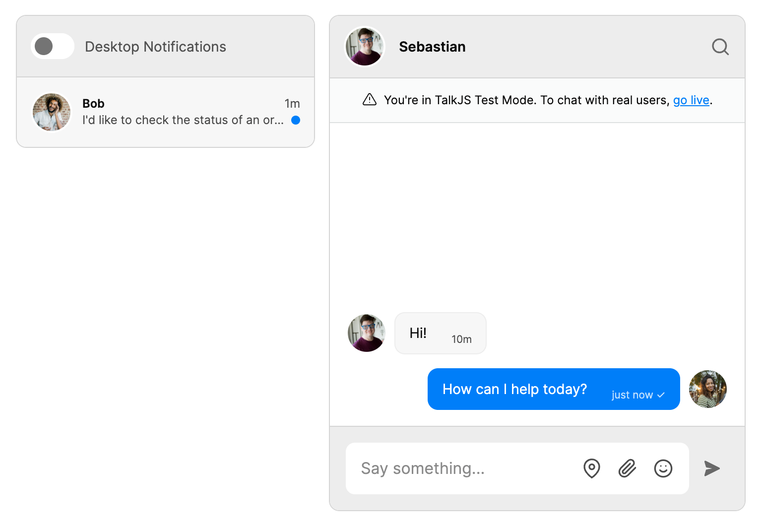This screenshot has width=763, height=532.
Task: Open the search in conversation icon
Action: click(x=720, y=47)
